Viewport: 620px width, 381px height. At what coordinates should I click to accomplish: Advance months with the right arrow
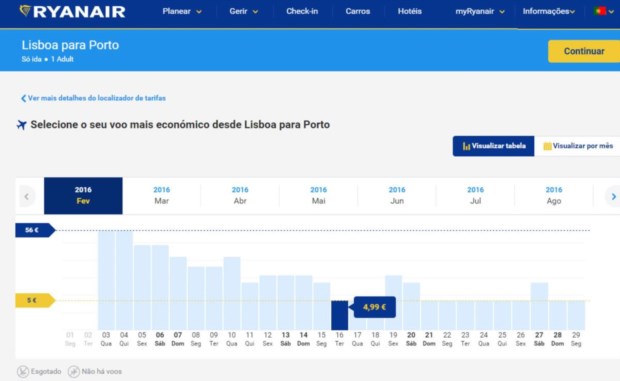coord(613,196)
